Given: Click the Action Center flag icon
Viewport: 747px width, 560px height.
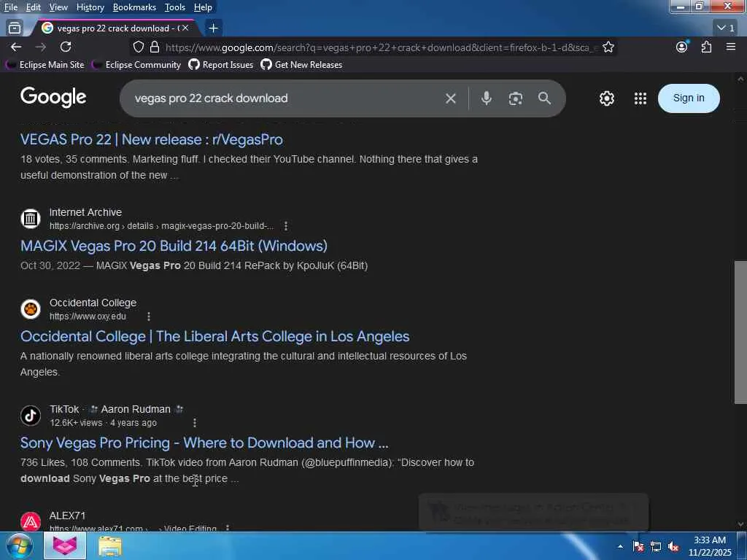Looking at the screenshot, I should click(638, 546).
